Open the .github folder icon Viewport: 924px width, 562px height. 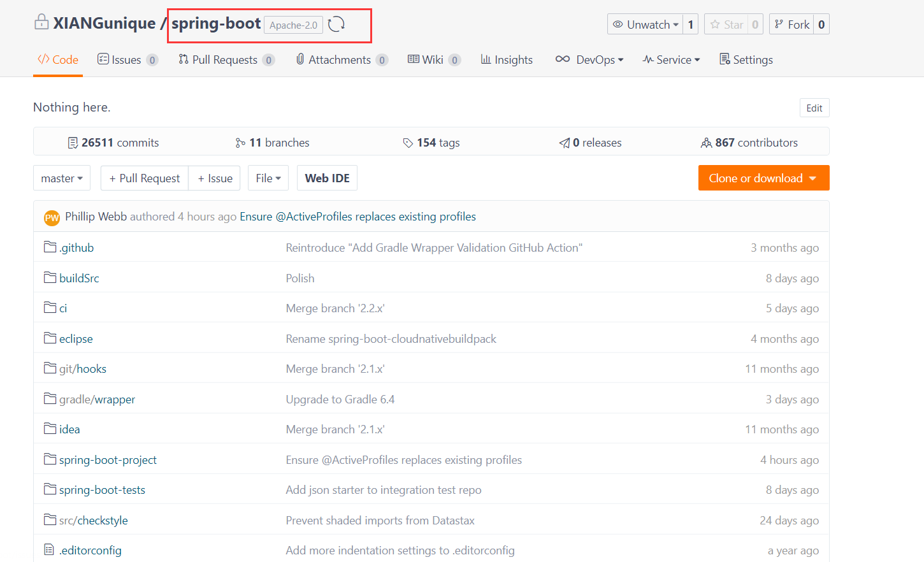click(x=50, y=247)
